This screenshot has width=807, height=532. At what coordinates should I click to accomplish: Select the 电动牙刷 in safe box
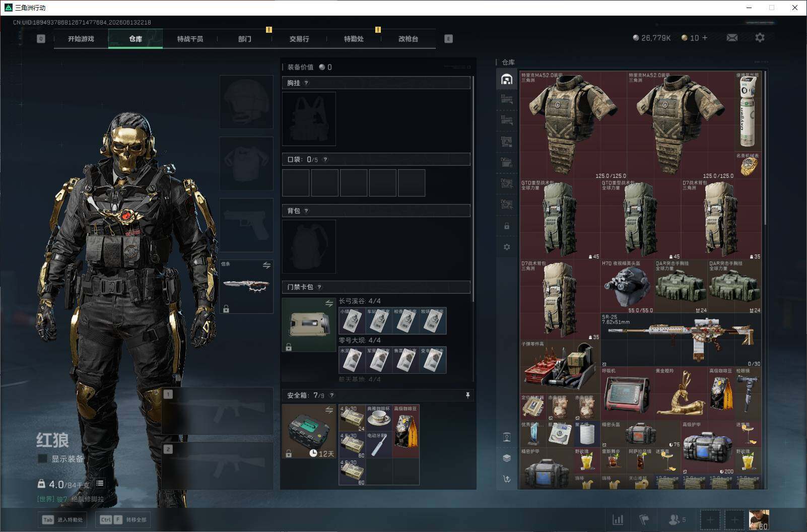[x=379, y=445]
